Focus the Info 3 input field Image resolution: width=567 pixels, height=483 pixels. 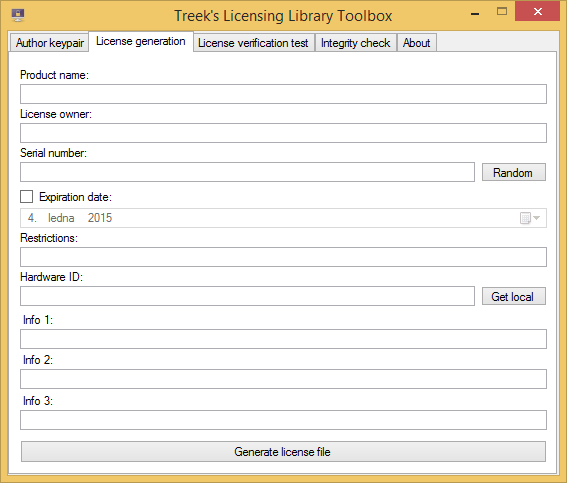coord(283,420)
